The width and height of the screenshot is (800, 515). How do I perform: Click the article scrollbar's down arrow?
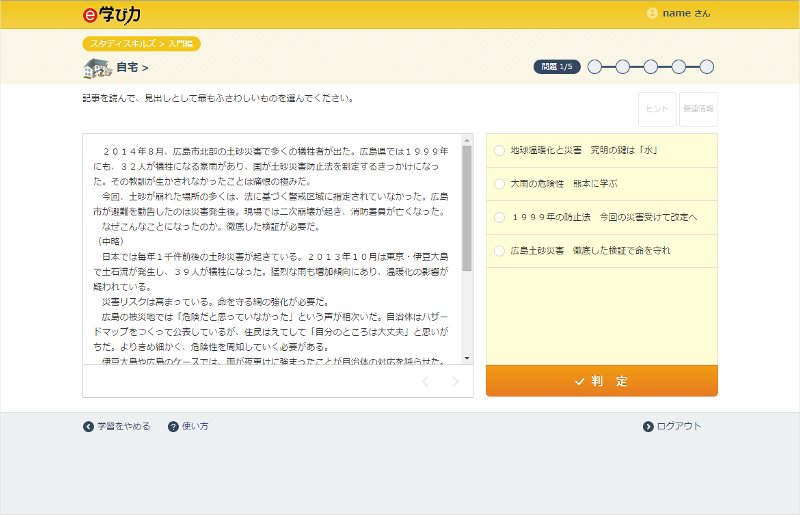click(x=467, y=357)
